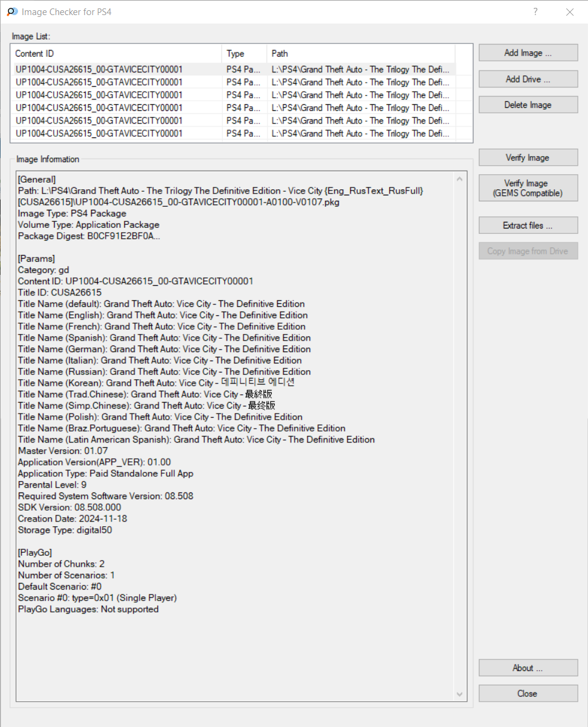
Task: Click the Type column header
Action: pyautogui.click(x=245, y=54)
